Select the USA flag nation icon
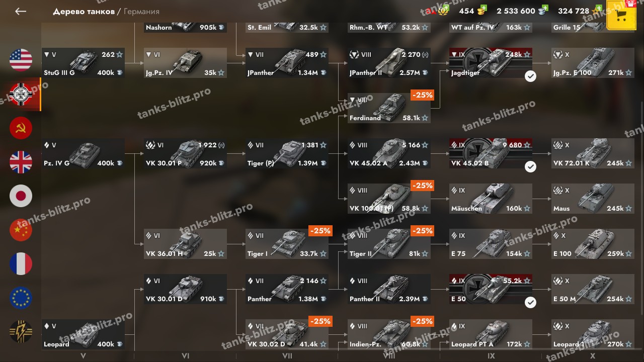Image resolution: width=644 pixels, height=362 pixels. point(21,60)
